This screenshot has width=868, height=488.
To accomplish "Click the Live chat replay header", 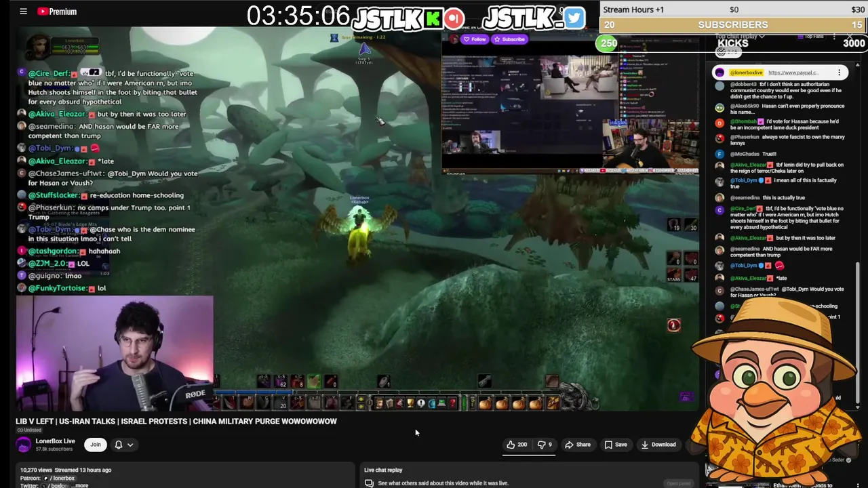I will point(383,470).
